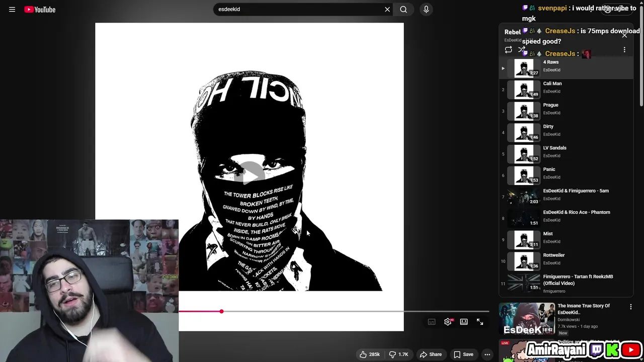
Task: Enter fullscreen mode in the player
Action: tap(480, 322)
